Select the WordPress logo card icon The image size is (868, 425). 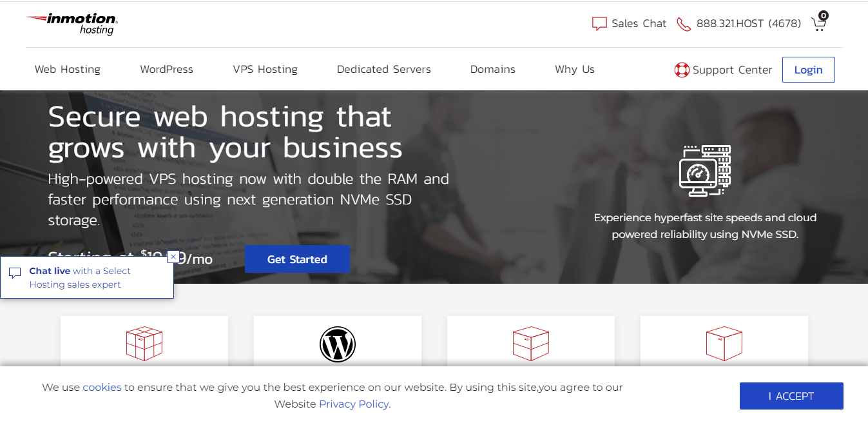tap(337, 344)
